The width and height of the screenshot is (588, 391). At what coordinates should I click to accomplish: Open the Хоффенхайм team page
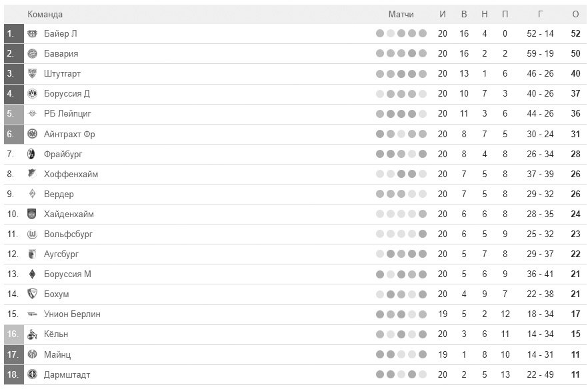(71, 174)
